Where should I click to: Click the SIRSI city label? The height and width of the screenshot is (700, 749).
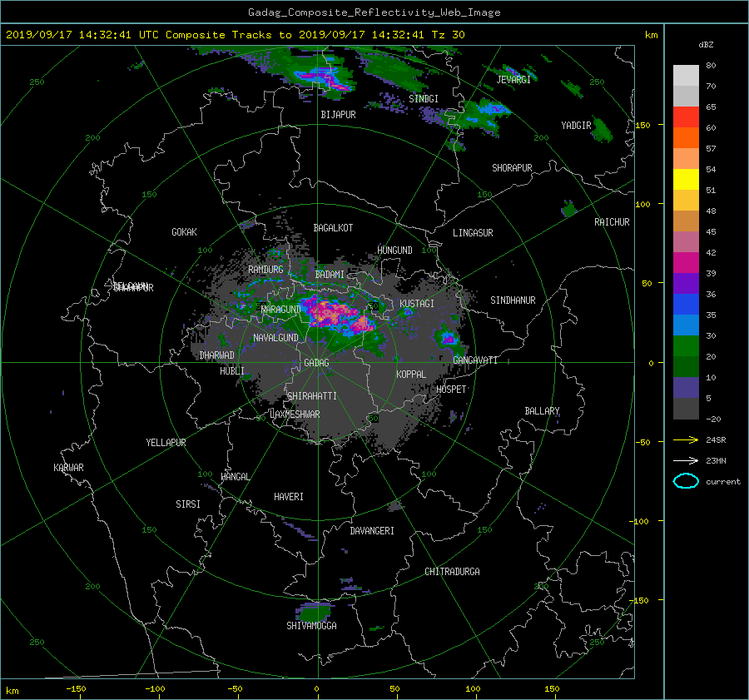click(x=188, y=504)
